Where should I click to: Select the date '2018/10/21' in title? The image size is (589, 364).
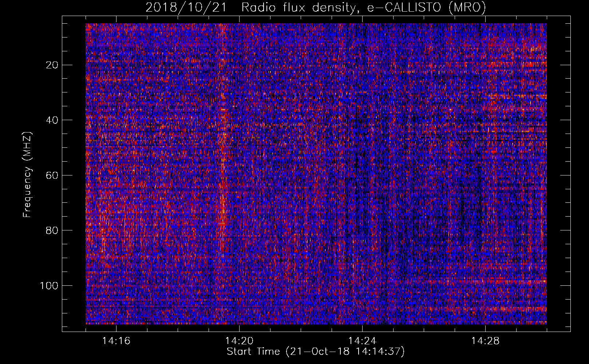[x=186, y=8]
